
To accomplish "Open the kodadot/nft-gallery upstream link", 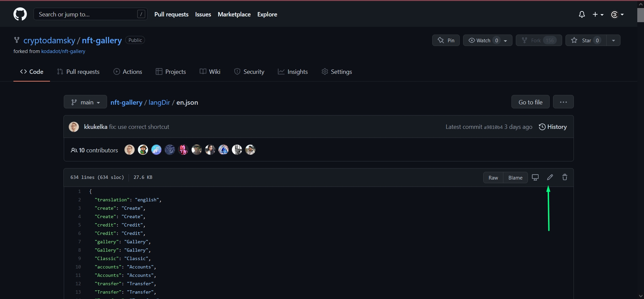I will coord(63,51).
